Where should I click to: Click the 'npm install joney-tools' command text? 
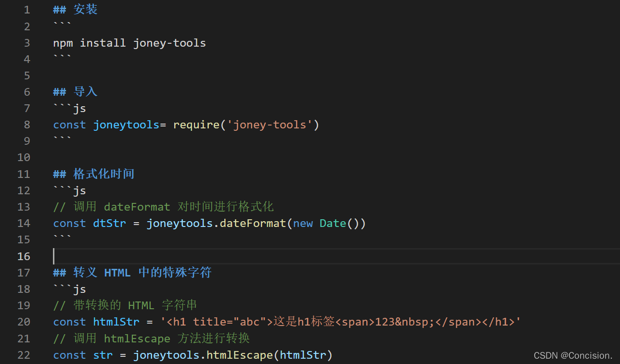coord(129,43)
